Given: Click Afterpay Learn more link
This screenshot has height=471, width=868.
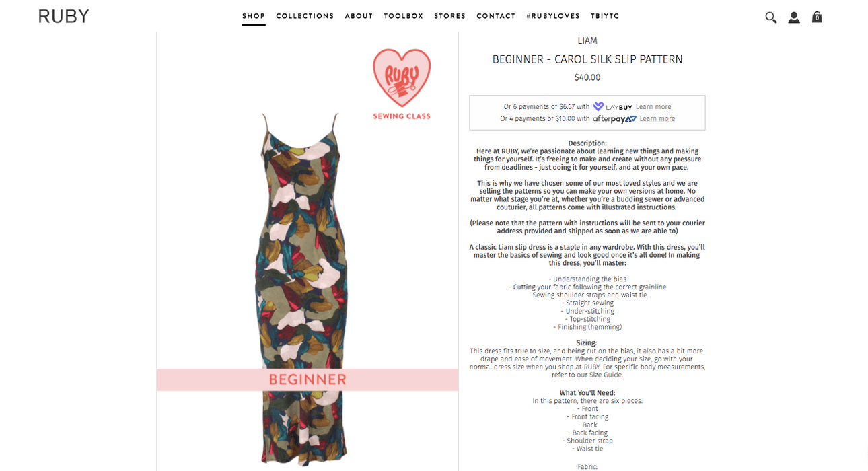Looking at the screenshot, I should click(657, 119).
